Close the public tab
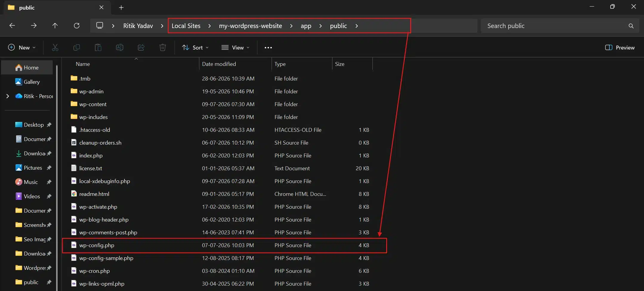The image size is (644, 291). tap(101, 7)
